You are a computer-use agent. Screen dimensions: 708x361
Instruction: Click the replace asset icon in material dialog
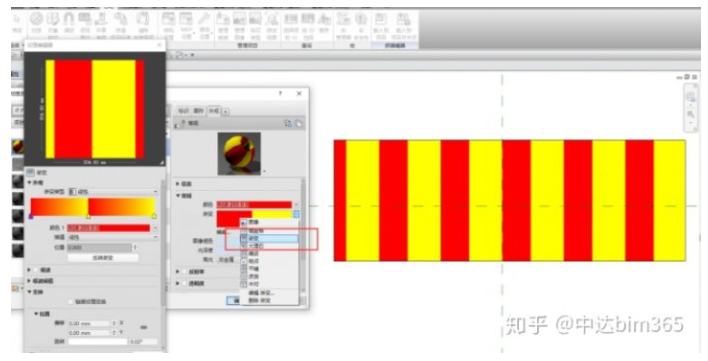point(288,123)
